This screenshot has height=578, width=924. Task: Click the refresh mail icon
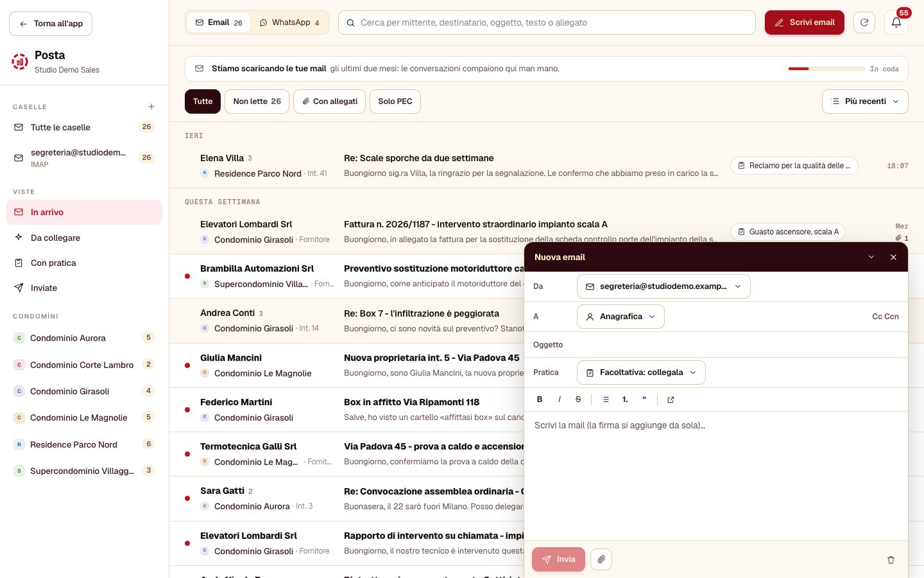864,22
